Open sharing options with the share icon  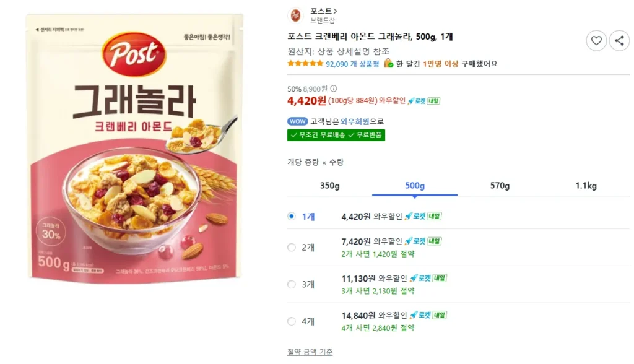coord(619,40)
